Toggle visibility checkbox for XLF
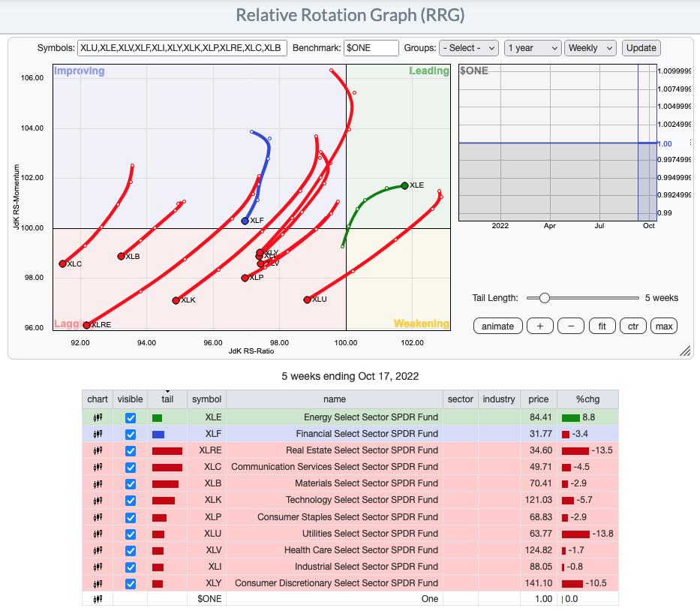 [131, 434]
